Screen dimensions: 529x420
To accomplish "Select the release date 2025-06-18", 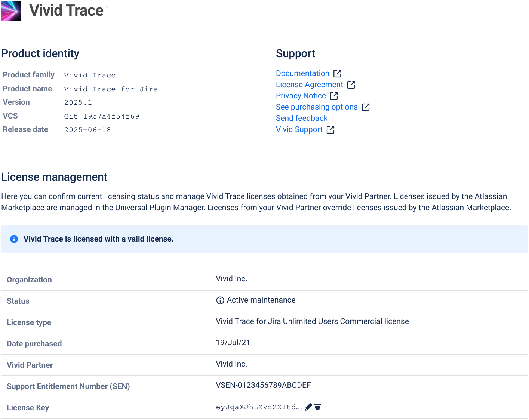I will click(x=87, y=130).
